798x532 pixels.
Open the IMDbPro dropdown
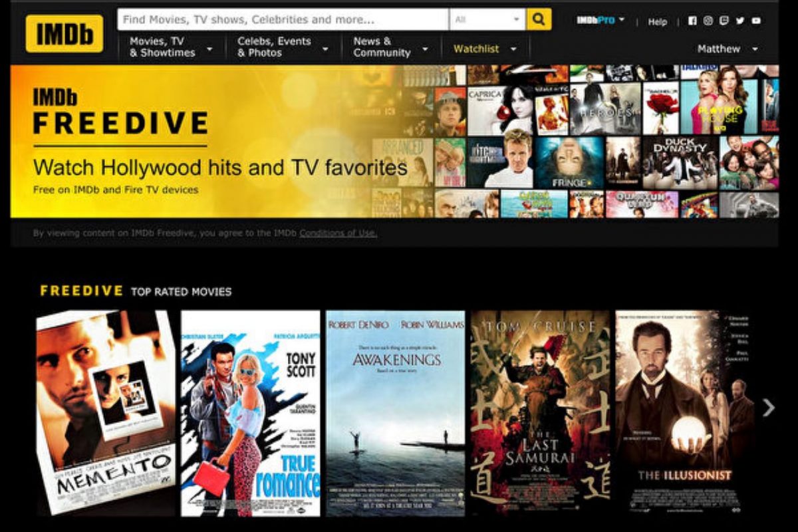click(x=600, y=21)
